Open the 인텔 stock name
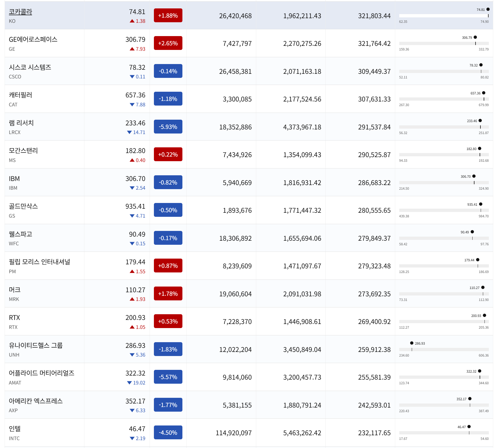Screen dimensions: 494x448 click(x=15, y=429)
